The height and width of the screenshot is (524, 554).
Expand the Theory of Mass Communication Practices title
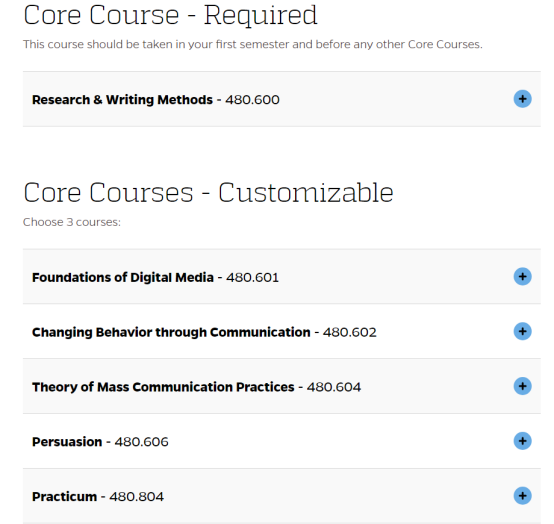click(163, 387)
